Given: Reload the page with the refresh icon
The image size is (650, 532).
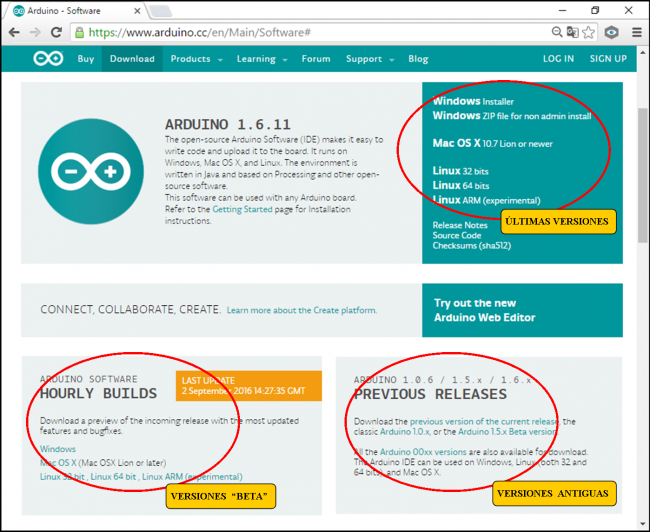Looking at the screenshot, I should (x=56, y=32).
